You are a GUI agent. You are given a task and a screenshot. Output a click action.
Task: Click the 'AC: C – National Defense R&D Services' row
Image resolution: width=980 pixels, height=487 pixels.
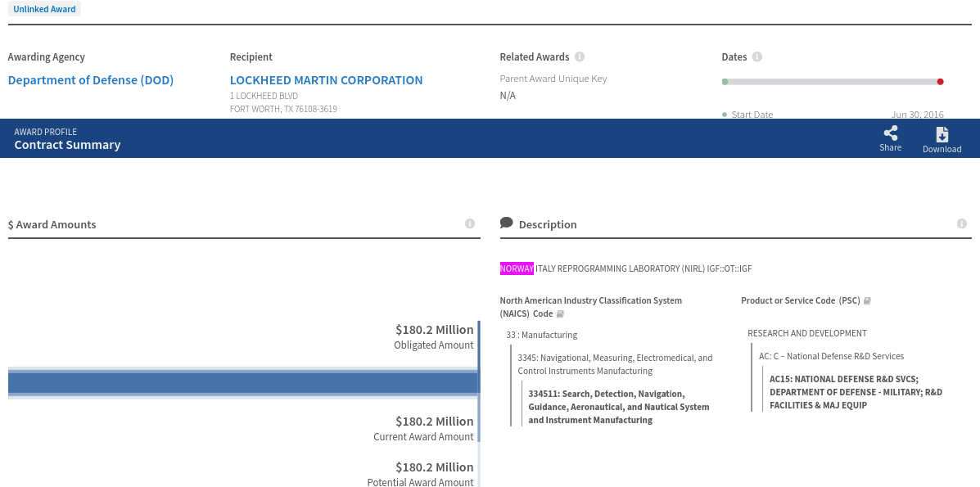coord(831,356)
